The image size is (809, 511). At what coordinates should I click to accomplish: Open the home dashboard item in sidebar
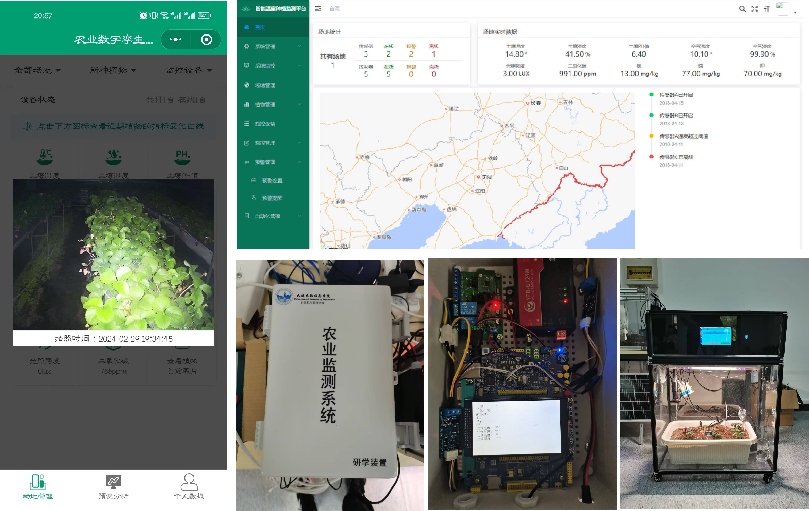coord(273,27)
